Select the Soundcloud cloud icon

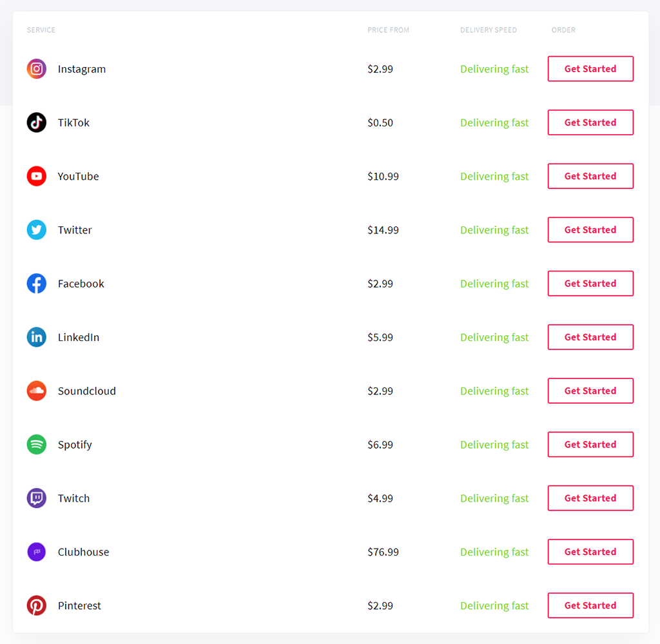click(x=37, y=391)
